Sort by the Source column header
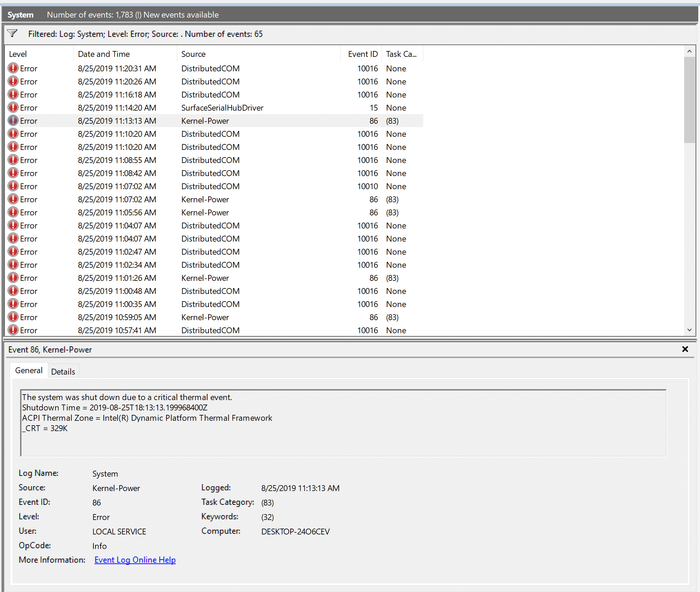700x592 pixels. coord(258,54)
